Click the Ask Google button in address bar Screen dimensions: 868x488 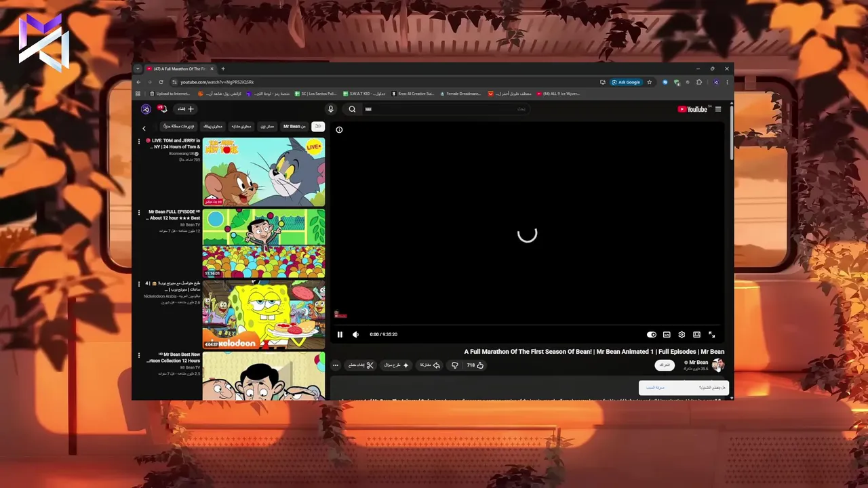tap(626, 82)
